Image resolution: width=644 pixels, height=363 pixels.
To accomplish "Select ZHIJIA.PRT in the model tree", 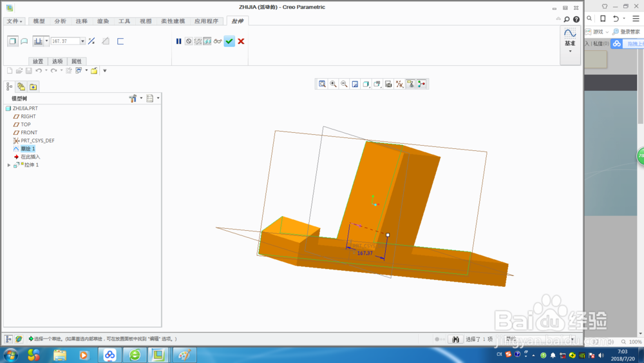I will [x=25, y=108].
